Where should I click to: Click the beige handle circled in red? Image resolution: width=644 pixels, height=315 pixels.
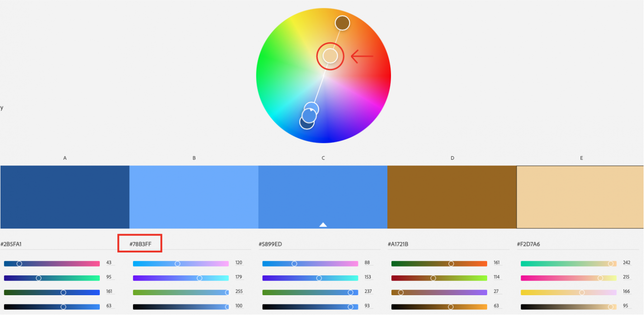tap(330, 56)
